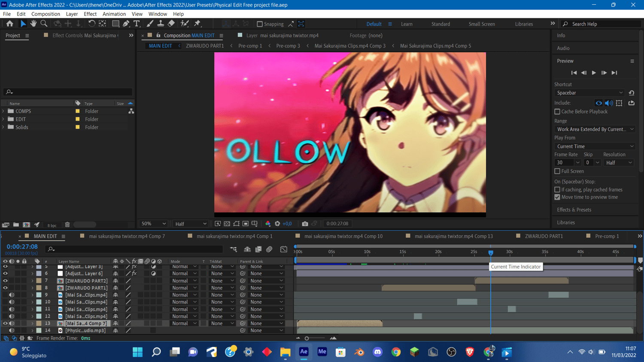Hide the ZWARUDO PART2 layer video
The image size is (644, 362).
coord(5,281)
